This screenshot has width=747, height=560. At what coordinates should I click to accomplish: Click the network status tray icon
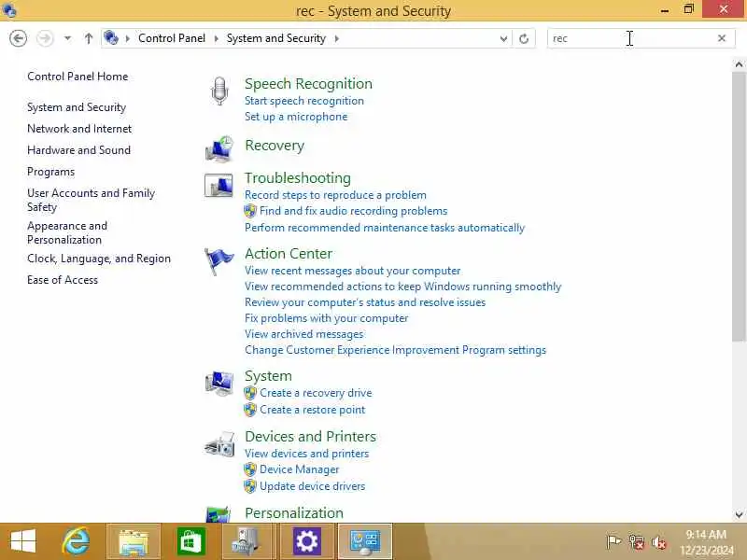[x=637, y=541]
